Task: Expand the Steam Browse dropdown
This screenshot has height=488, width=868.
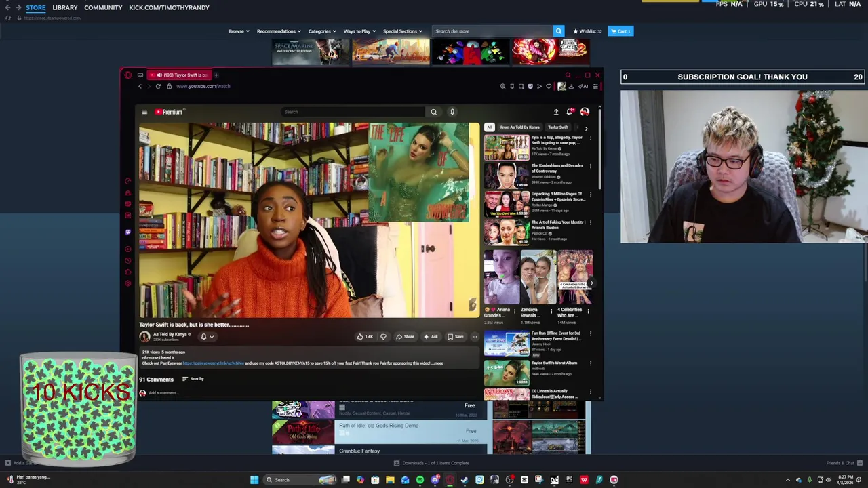Action: pos(239,31)
